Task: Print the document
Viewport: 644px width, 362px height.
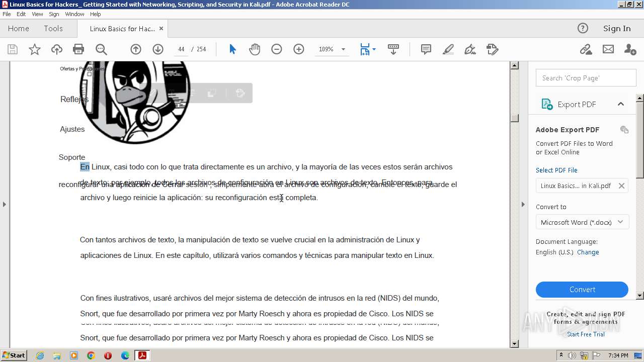Action: [78, 49]
